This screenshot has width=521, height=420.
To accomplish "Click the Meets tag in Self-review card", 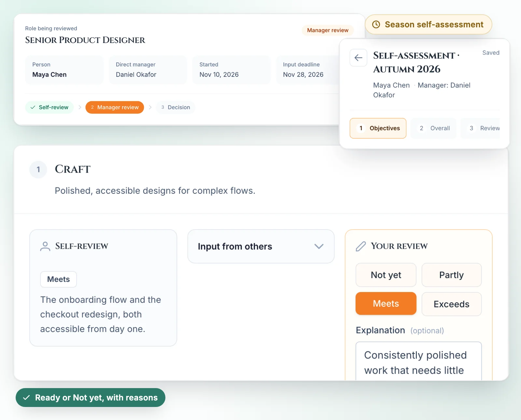I will tap(59, 279).
